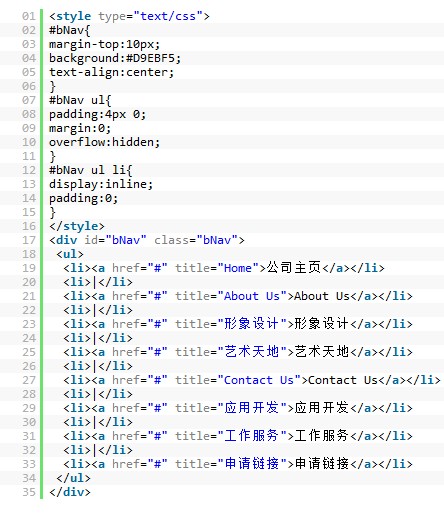This screenshot has width=444, height=513.
Task: Click 'text-align:center;' declaration
Action: click(111, 72)
